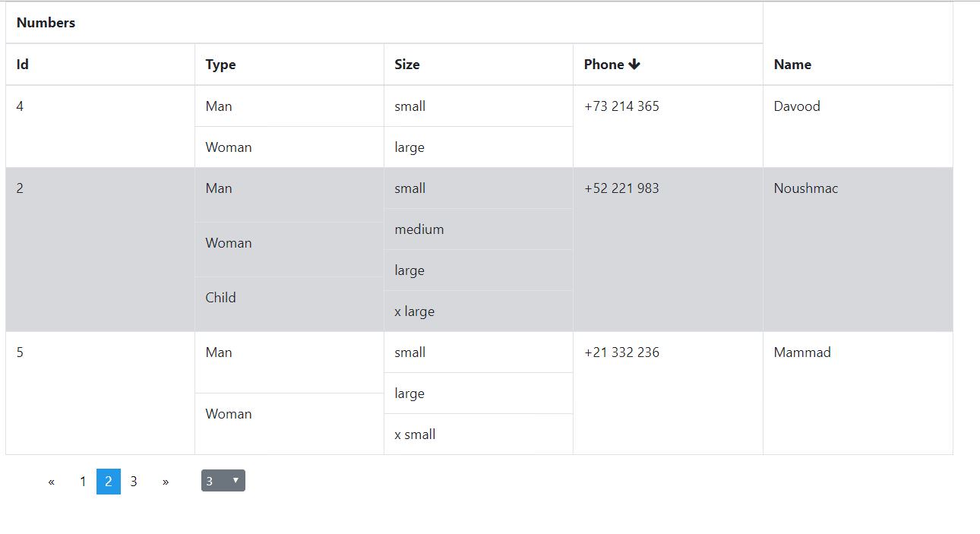The width and height of the screenshot is (980, 534).
Task: Click phone number +52 221 983
Action: (621, 188)
